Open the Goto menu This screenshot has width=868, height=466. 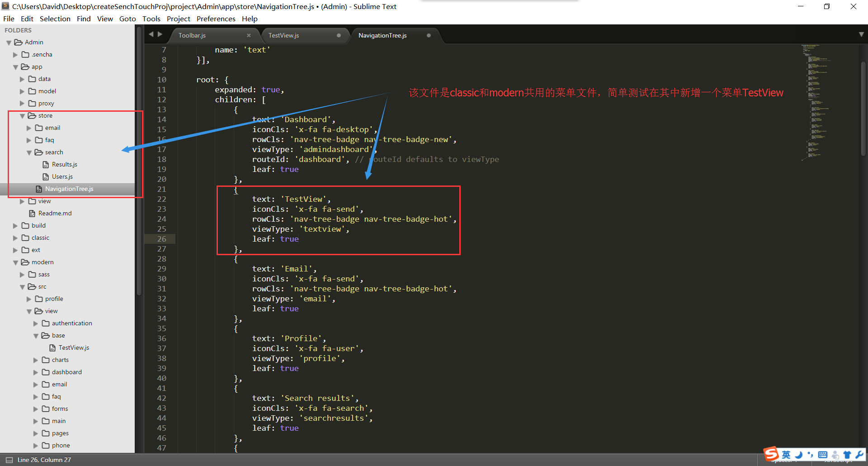click(x=127, y=19)
